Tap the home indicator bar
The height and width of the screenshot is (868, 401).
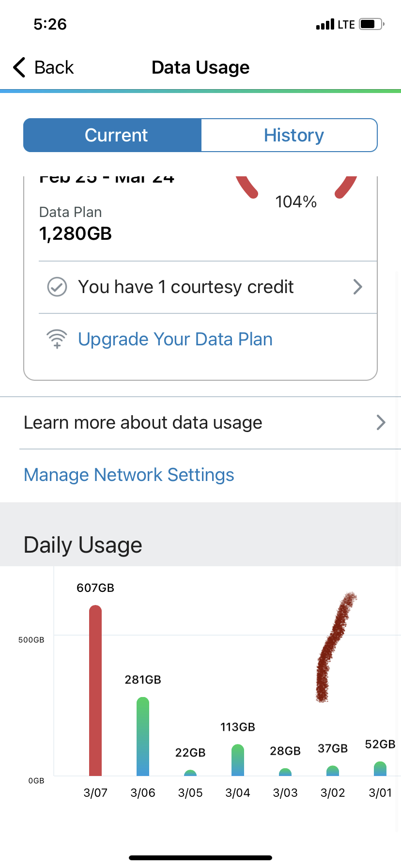pyautogui.click(x=200, y=857)
